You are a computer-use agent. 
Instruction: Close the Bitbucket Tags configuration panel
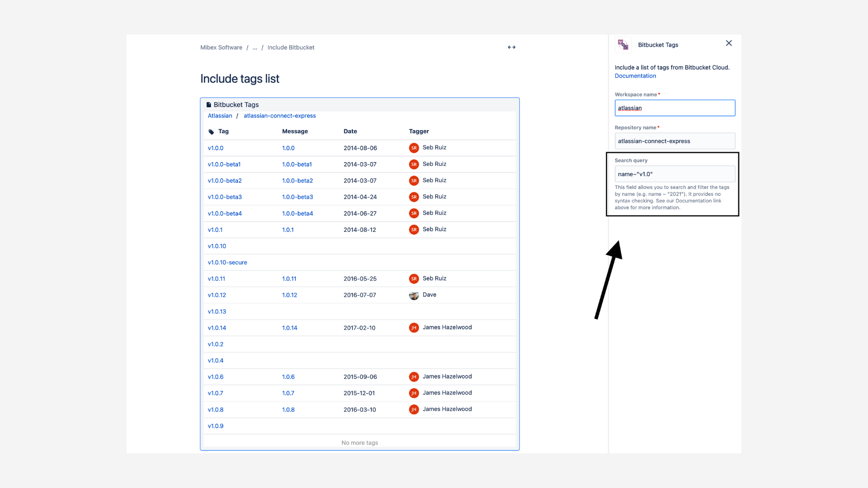tap(728, 43)
